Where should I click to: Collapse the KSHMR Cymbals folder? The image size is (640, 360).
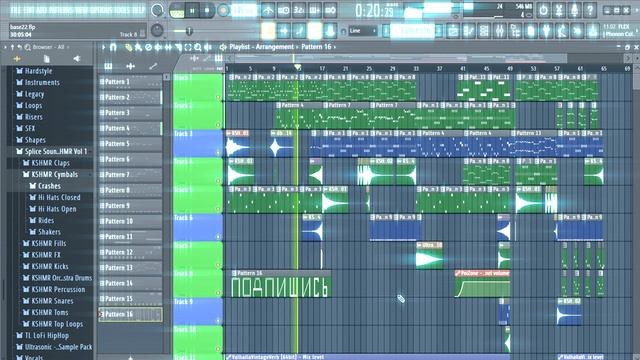pos(50,174)
